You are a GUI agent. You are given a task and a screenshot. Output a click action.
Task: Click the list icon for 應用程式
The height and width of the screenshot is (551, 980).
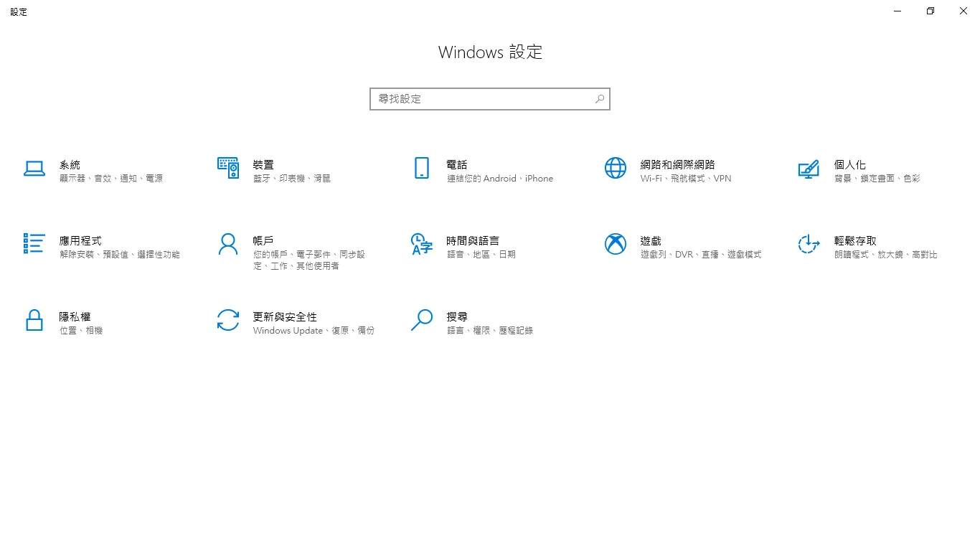34,243
